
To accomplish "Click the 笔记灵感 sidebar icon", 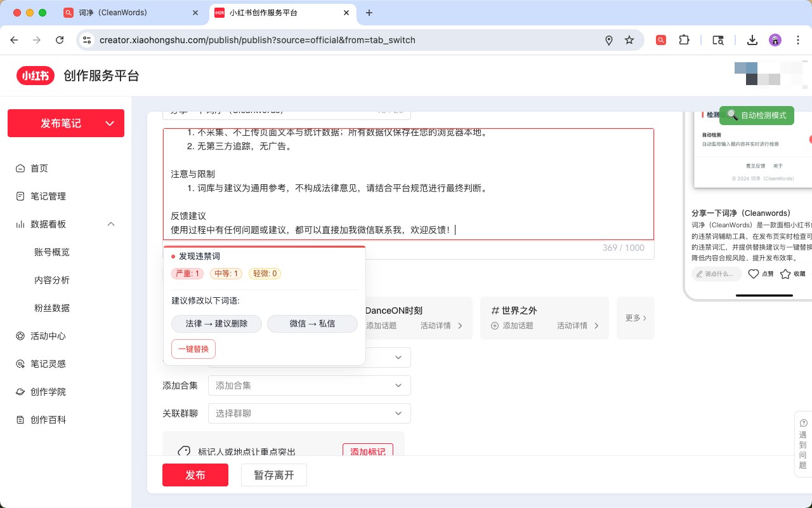I will click(x=20, y=364).
